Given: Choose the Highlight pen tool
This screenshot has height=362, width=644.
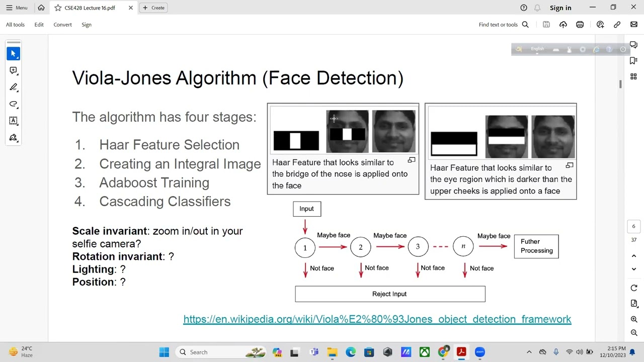Looking at the screenshot, I should [14, 87].
